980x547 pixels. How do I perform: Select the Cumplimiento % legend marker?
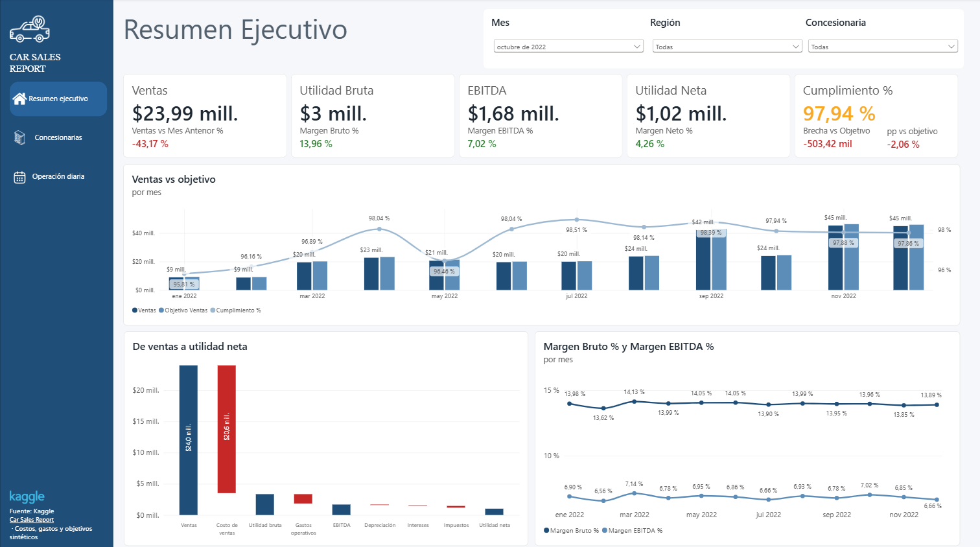(x=213, y=310)
